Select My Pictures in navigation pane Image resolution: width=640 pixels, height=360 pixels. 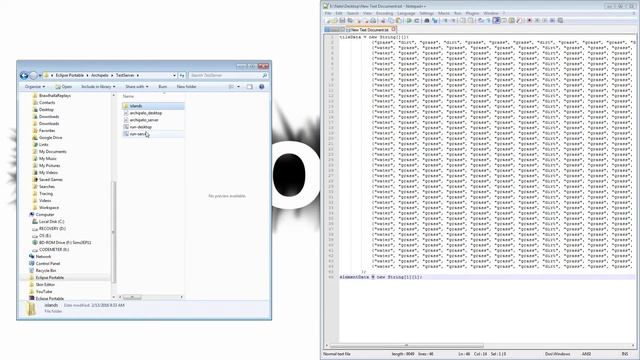point(49,165)
